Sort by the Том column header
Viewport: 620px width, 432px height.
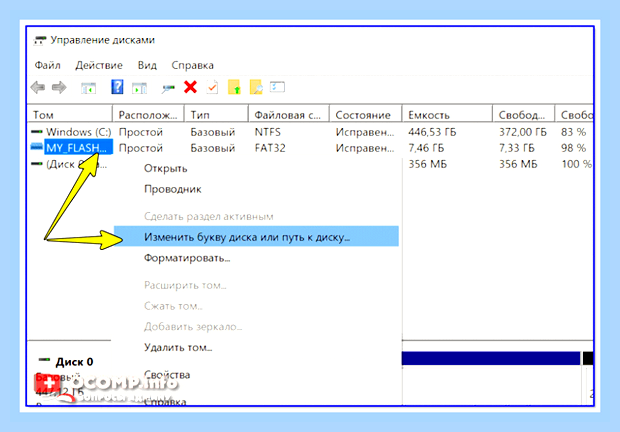[70, 115]
